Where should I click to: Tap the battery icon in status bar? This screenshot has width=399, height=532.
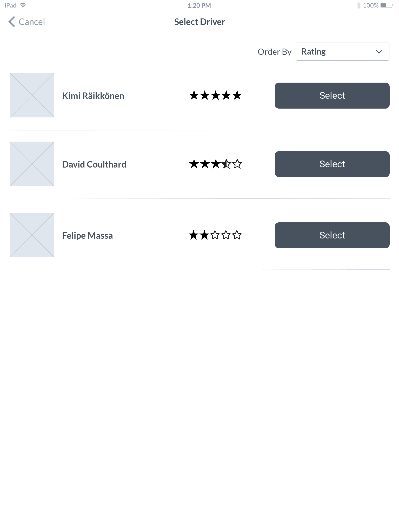tap(387, 5)
